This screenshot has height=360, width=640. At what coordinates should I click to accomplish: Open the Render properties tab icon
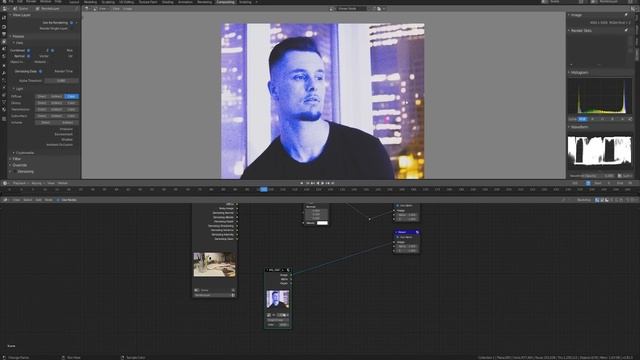[x=4, y=27]
